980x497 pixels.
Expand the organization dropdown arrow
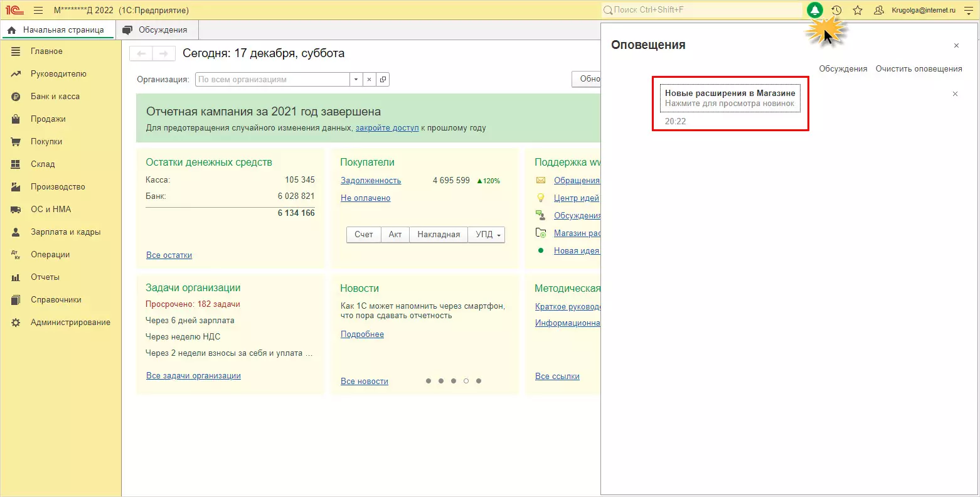pyautogui.click(x=356, y=80)
